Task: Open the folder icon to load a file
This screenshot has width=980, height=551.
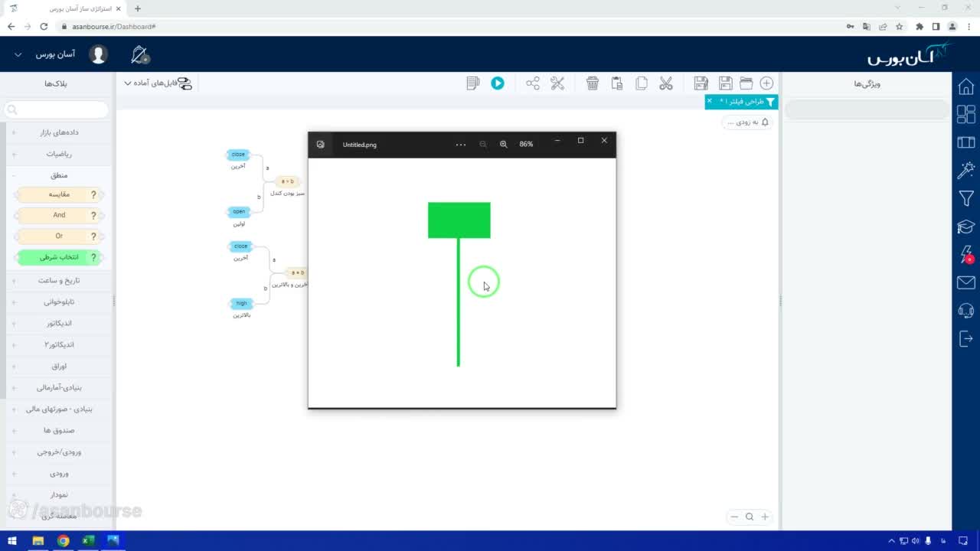Action: click(x=746, y=83)
